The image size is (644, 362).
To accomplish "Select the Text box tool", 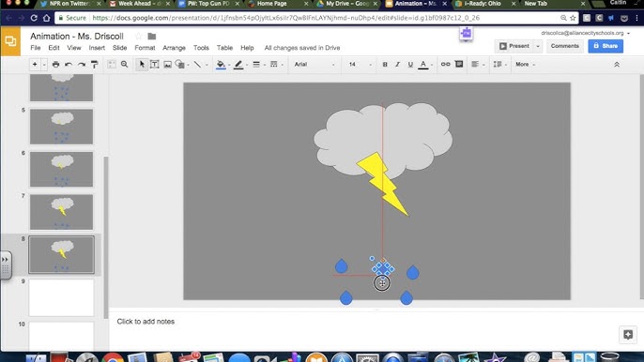I will (154, 65).
